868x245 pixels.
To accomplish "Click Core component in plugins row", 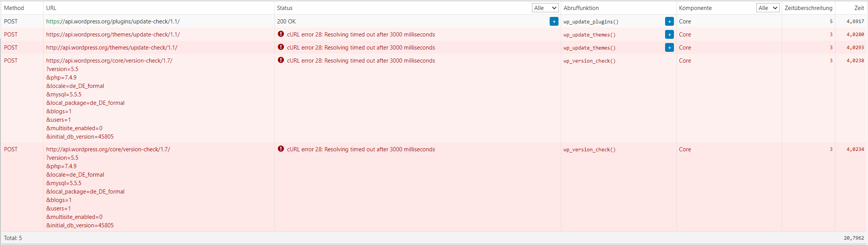I will tap(685, 22).
